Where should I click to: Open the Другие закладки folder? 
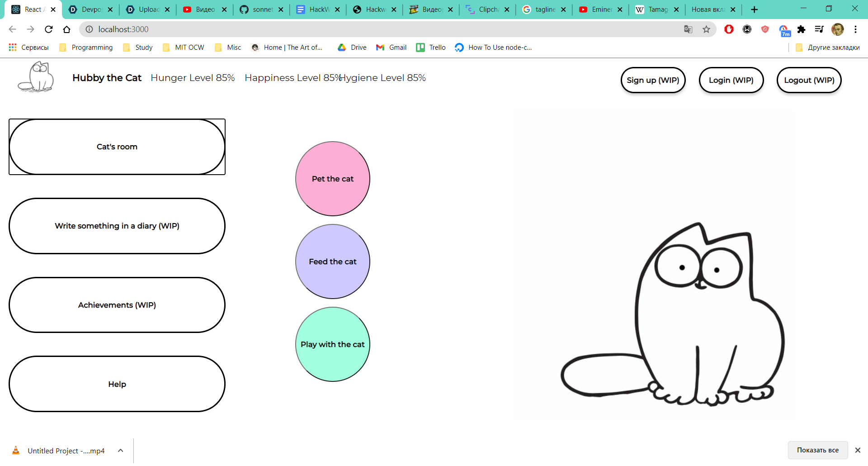click(x=827, y=48)
